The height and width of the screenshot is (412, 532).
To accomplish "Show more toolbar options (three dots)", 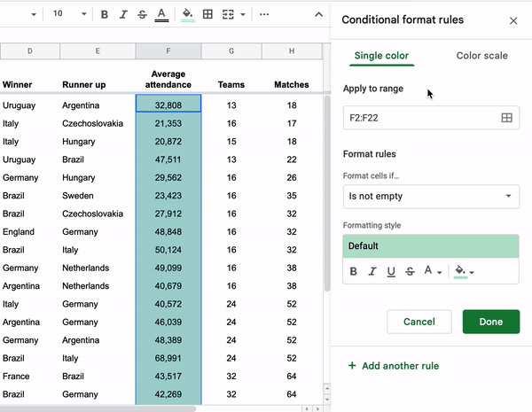I will coord(264,14).
